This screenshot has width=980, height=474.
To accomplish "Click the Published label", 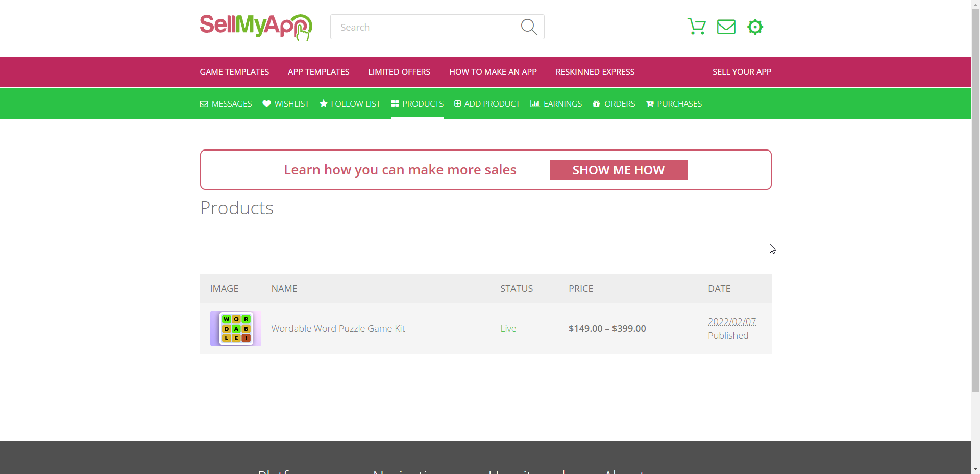I will pyautogui.click(x=728, y=336).
